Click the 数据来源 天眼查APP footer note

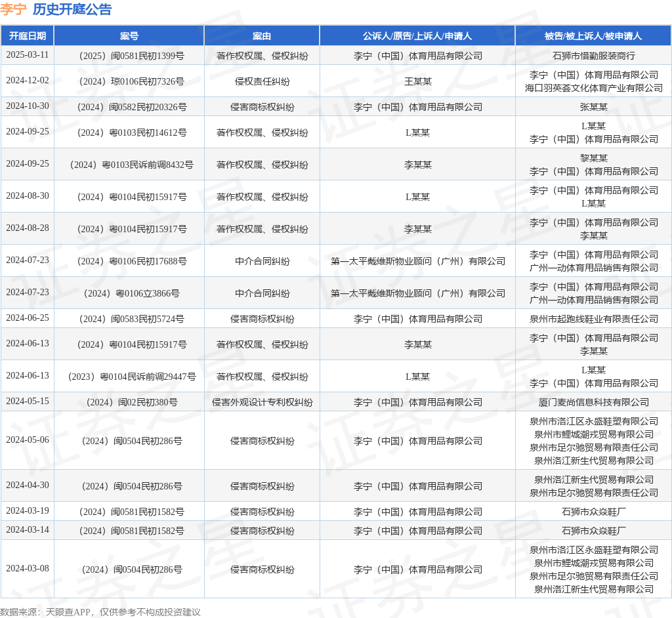[x=100, y=612]
